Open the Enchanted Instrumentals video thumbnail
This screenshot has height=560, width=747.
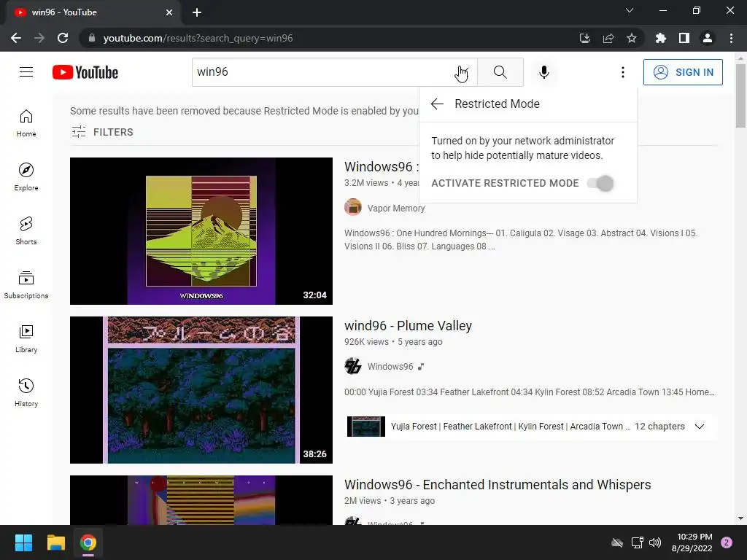(x=201, y=500)
